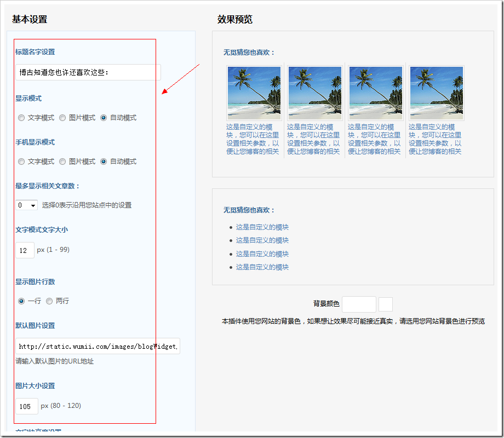Click the 选择0表示沿用您站点中的设置 hint text

tap(87, 205)
